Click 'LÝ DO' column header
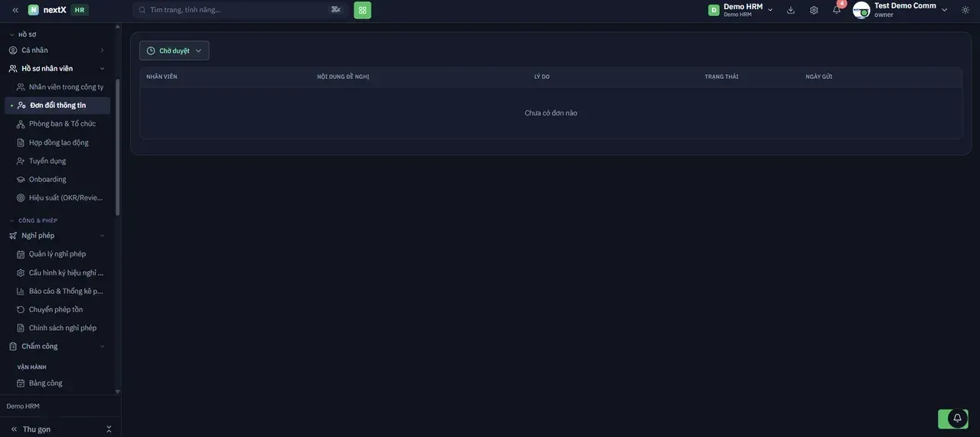This screenshot has height=437, width=980. 542,77
